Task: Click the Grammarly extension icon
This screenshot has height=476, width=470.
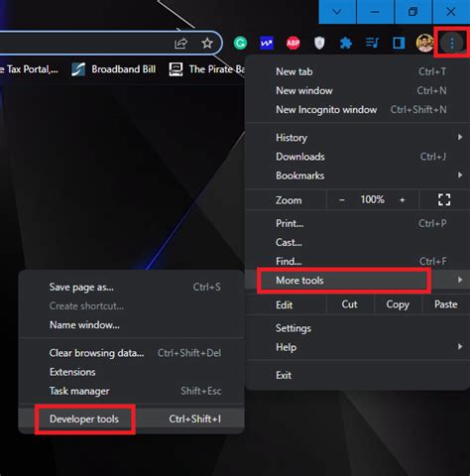Action: pos(240,43)
